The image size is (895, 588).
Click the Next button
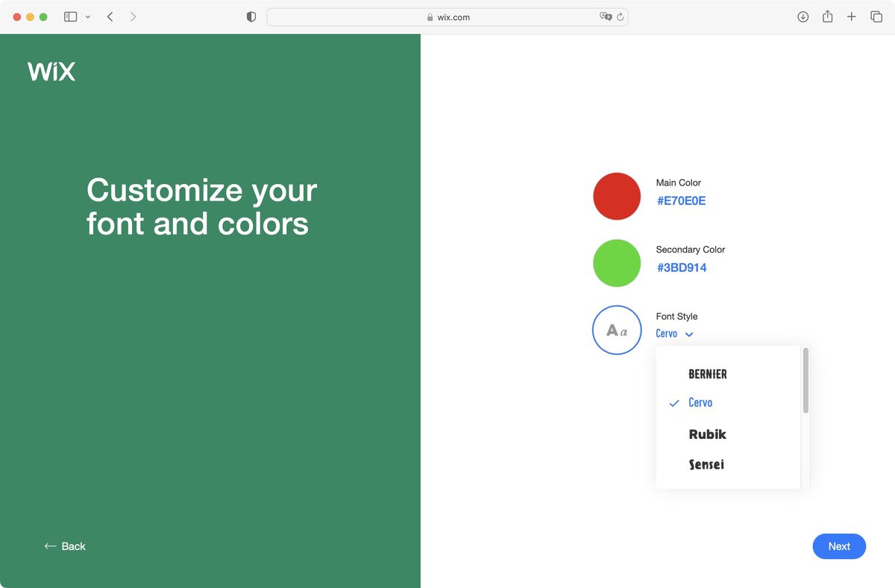point(839,546)
